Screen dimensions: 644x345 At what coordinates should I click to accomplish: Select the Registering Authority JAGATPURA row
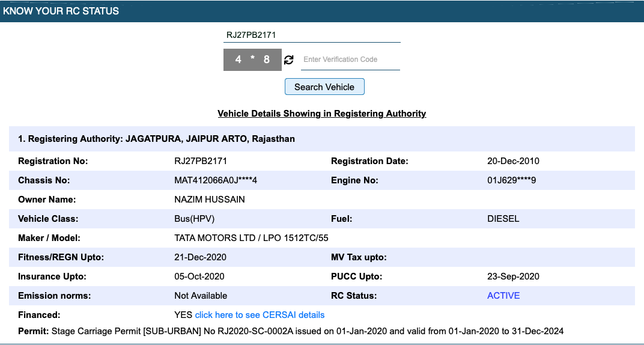[x=157, y=139]
